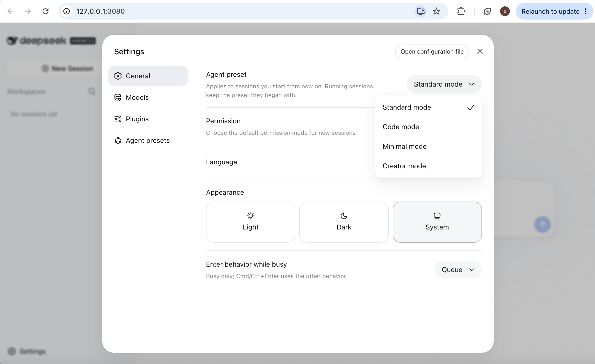The width and height of the screenshot is (595, 364).
Task: View site information icon in address bar
Action: [67, 11]
